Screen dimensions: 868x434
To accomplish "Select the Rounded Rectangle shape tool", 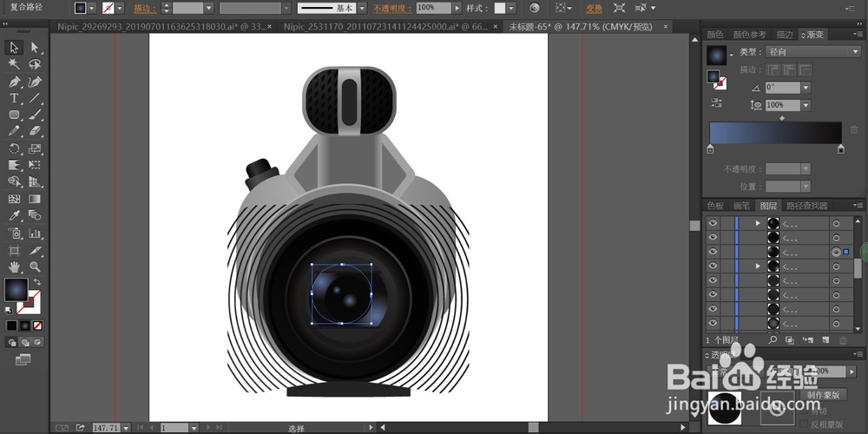I will click(x=15, y=115).
